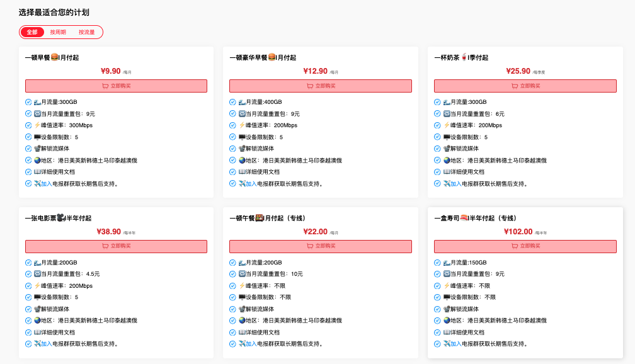Click globe icon beside 地区 in ¥9.90 plan
Viewport: 635px width, 364px height.
[37, 161]
